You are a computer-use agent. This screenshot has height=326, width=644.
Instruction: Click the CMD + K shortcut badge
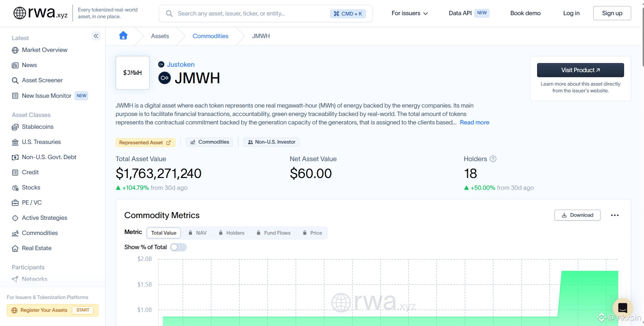click(348, 13)
